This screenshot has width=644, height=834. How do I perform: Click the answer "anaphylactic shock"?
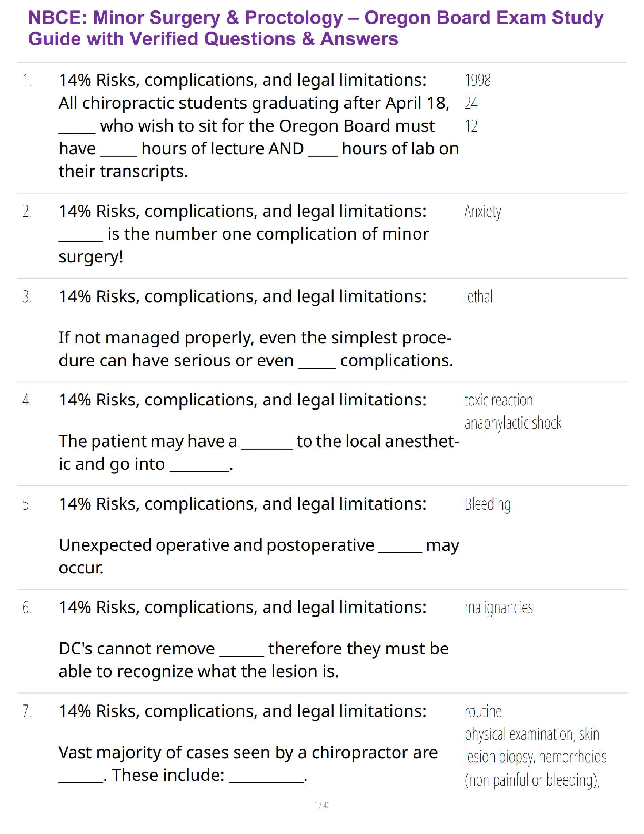512,423
